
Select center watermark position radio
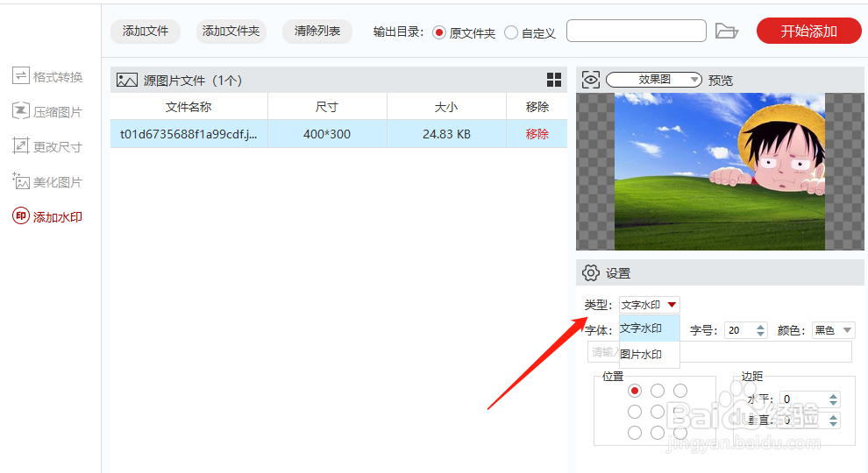click(x=658, y=412)
